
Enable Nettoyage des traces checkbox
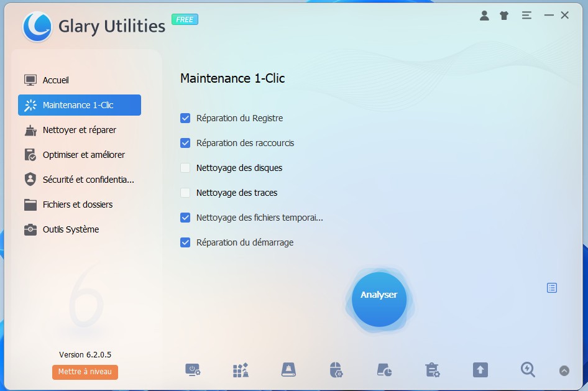pos(185,193)
